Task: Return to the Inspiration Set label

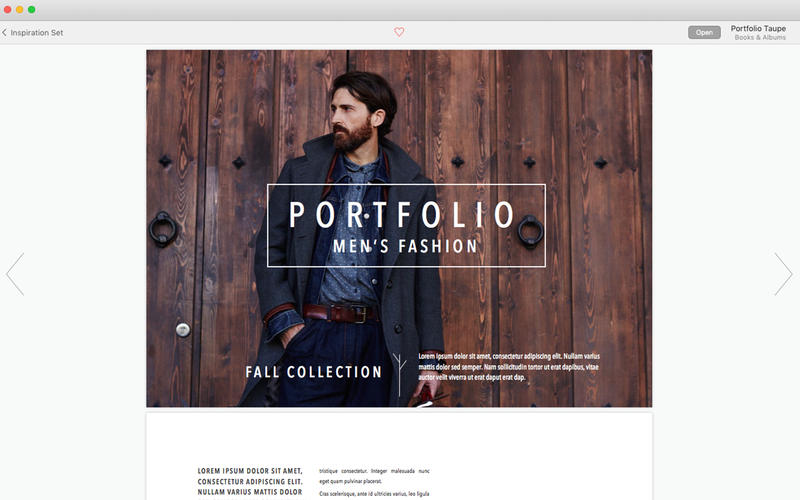Action: 37,33
